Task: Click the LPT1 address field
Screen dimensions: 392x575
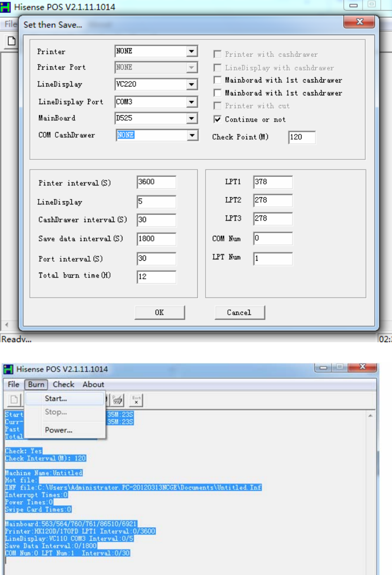Action: (x=273, y=182)
